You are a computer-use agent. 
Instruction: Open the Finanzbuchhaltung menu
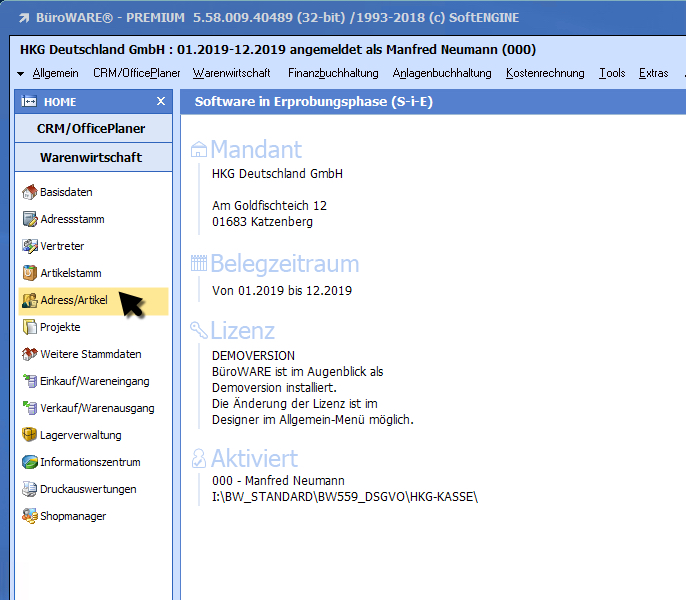(x=333, y=73)
